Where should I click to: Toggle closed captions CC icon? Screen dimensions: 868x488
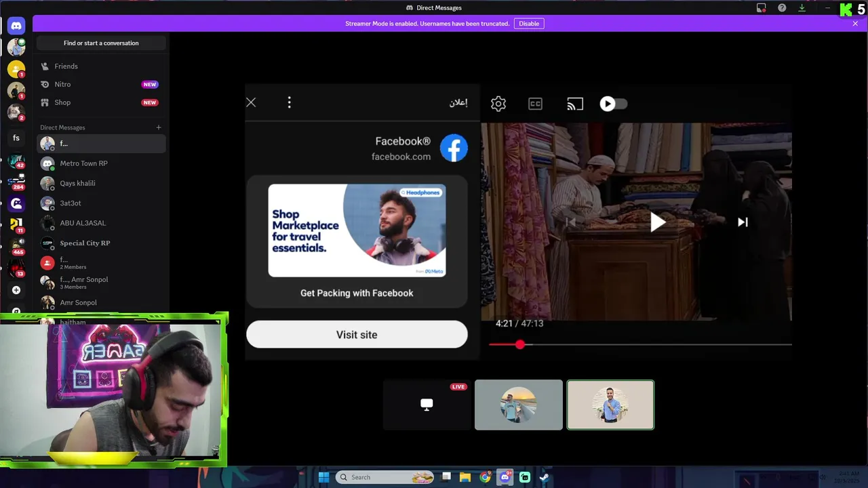click(536, 104)
